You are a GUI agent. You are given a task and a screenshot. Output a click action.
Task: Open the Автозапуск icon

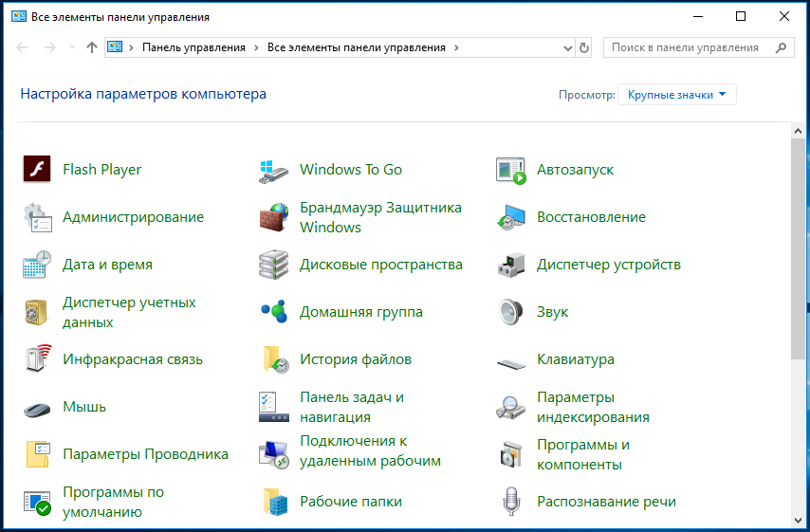[511, 171]
